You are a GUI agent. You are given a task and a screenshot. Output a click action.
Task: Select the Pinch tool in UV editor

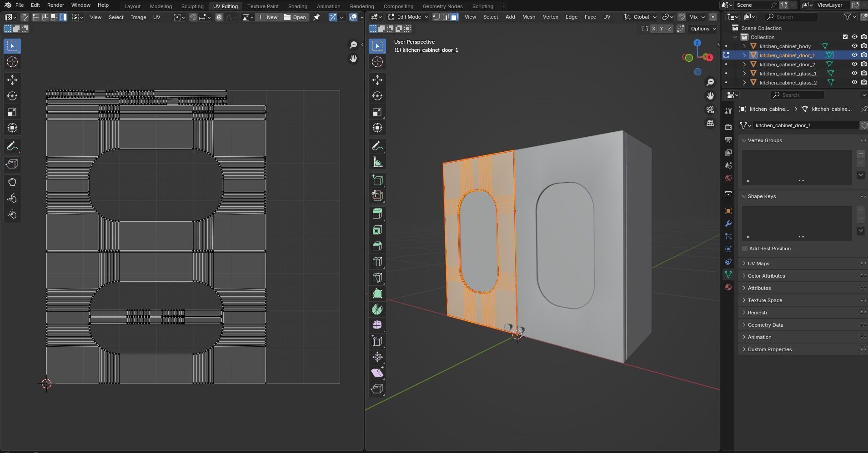pos(12,214)
